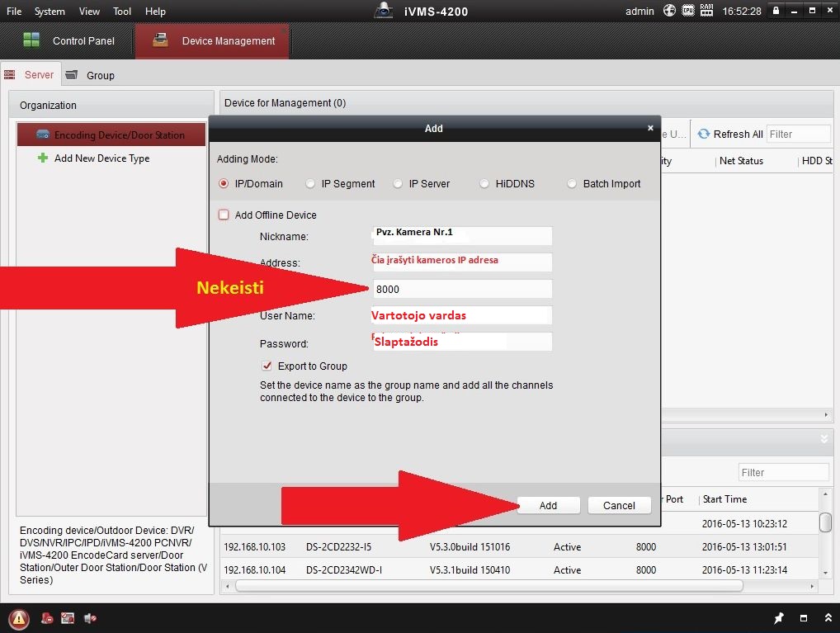Click the Group folder icon
Viewport: 840px width, 633px height.
pyautogui.click(x=71, y=74)
